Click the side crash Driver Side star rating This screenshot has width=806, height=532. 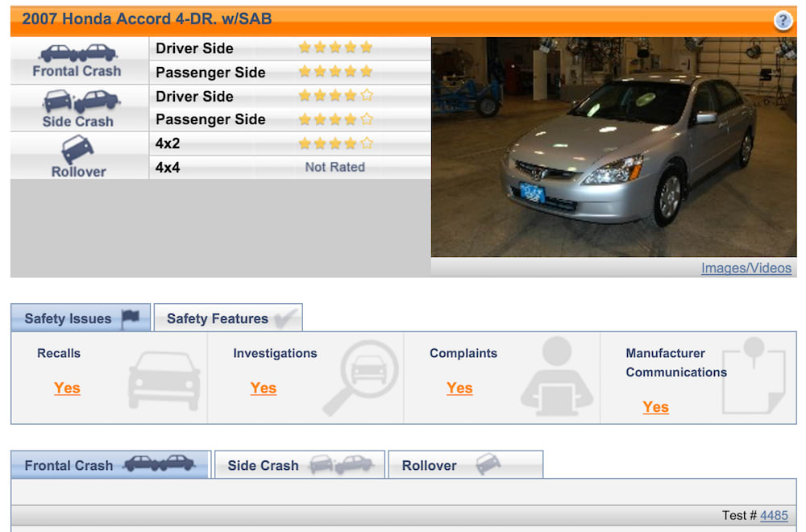[335, 96]
